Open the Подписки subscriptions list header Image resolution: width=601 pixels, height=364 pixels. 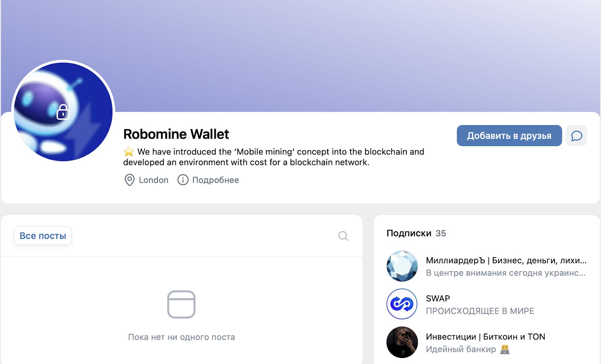tap(409, 233)
